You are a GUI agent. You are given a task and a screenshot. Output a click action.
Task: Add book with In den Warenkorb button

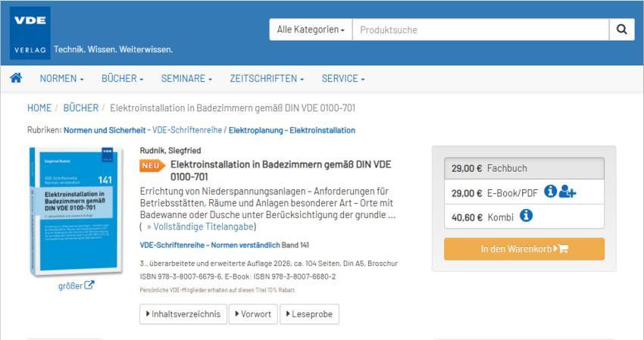524,249
